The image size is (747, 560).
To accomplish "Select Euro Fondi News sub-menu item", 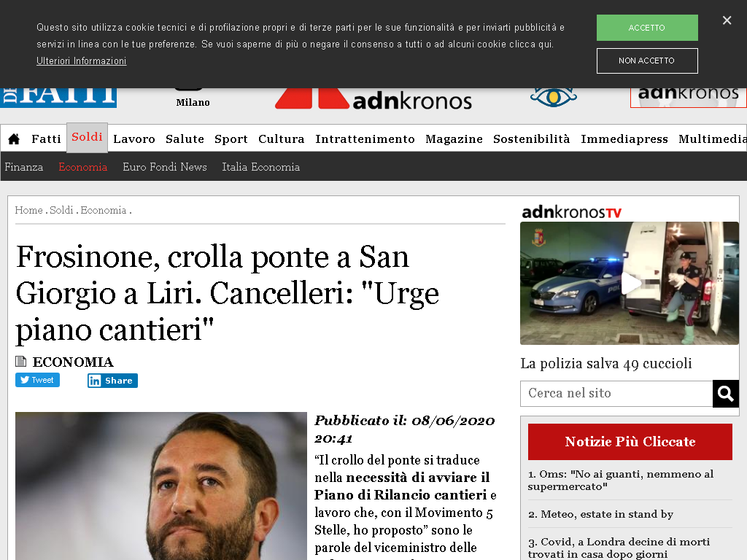I will click(x=165, y=167).
